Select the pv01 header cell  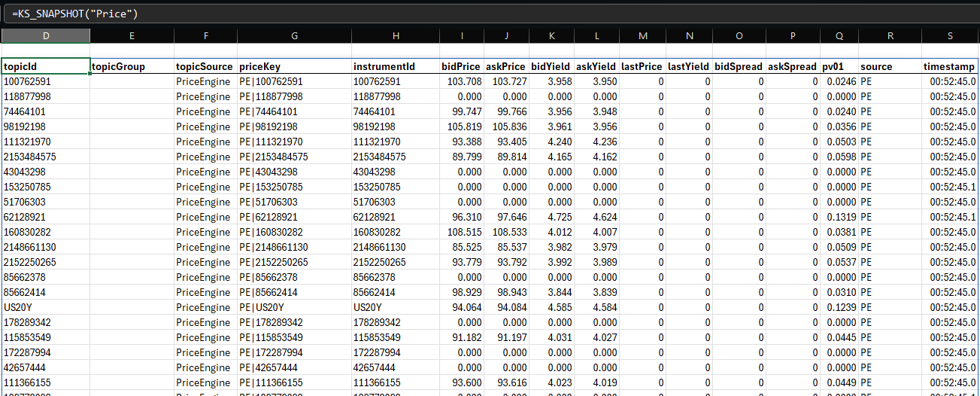click(839, 66)
